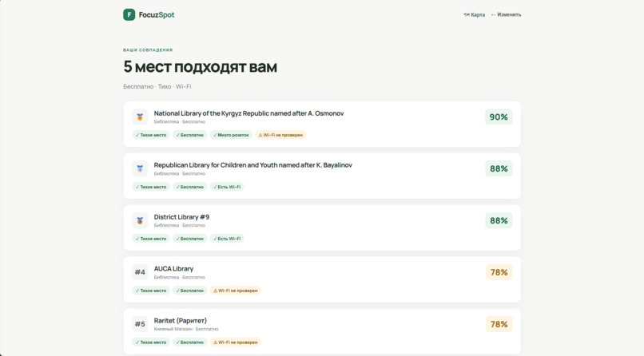The image size is (644, 356).
Task: Open Republican Library for Children and Youth title
Action: [x=253, y=165]
